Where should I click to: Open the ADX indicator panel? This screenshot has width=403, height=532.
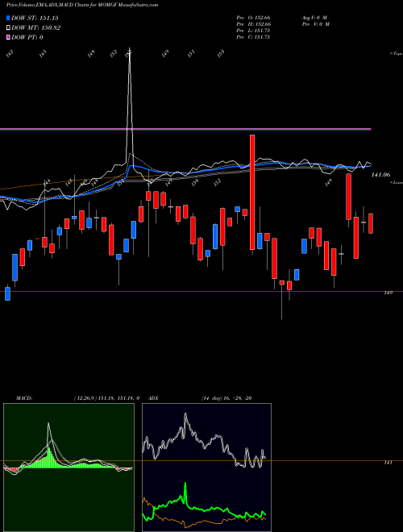206,468
